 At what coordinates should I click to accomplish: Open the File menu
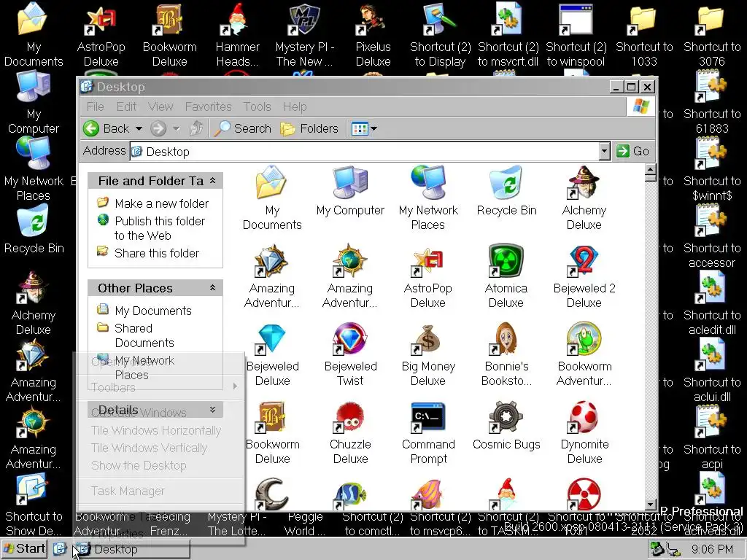pos(96,106)
